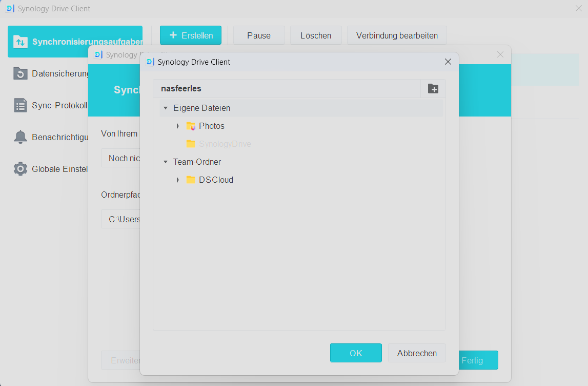Click the Pause button in main window
The width and height of the screenshot is (588, 386).
click(x=259, y=35)
